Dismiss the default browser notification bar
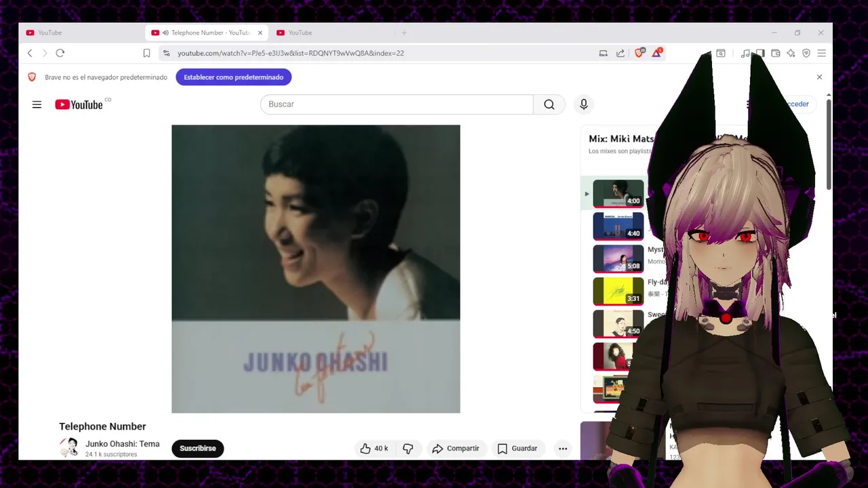 [819, 77]
